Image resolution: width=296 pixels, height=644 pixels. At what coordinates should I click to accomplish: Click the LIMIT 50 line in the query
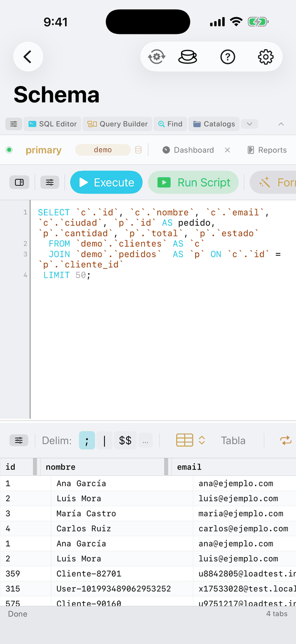pos(67,275)
